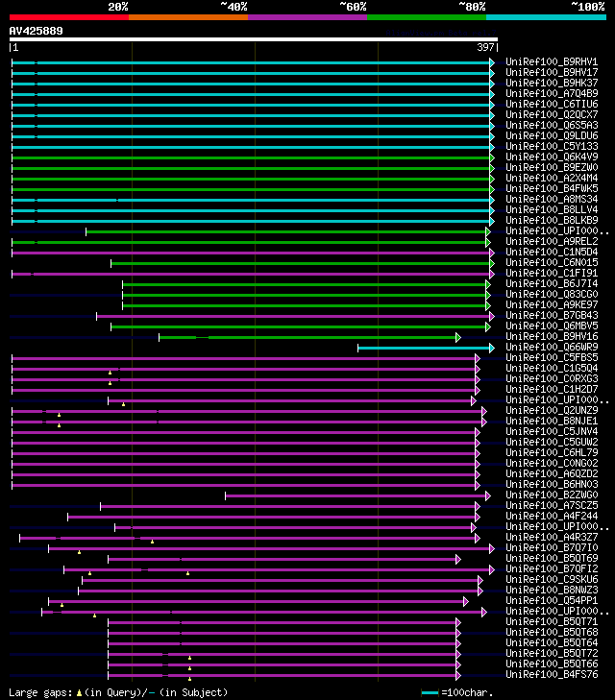Viewport: 615px width, 700px height.
Task: Select the UniRef100_C5Y133 label
Action: coord(552,146)
